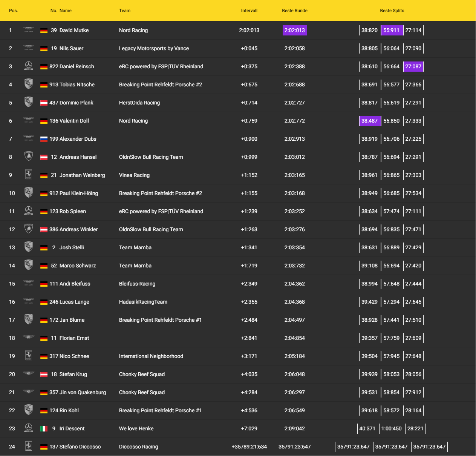Sort by the Beste Runde column header
This screenshot has height=456, width=476.
(294, 11)
